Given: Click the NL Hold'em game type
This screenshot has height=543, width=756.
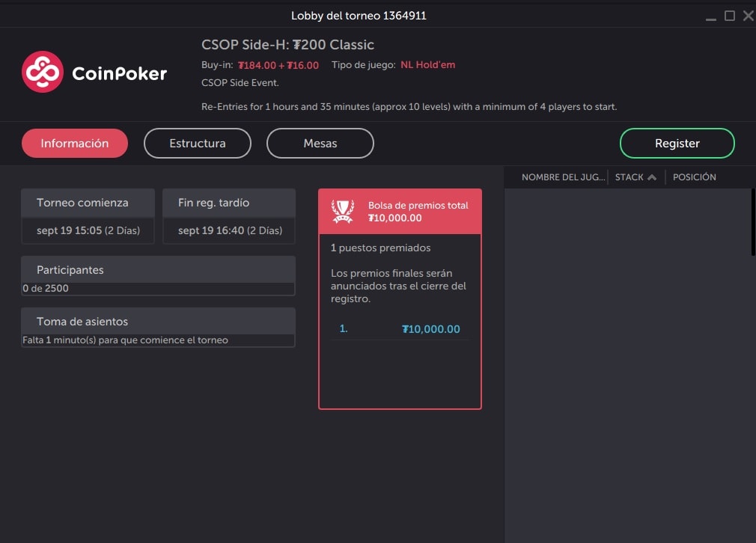Looking at the screenshot, I should tap(427, 64).
